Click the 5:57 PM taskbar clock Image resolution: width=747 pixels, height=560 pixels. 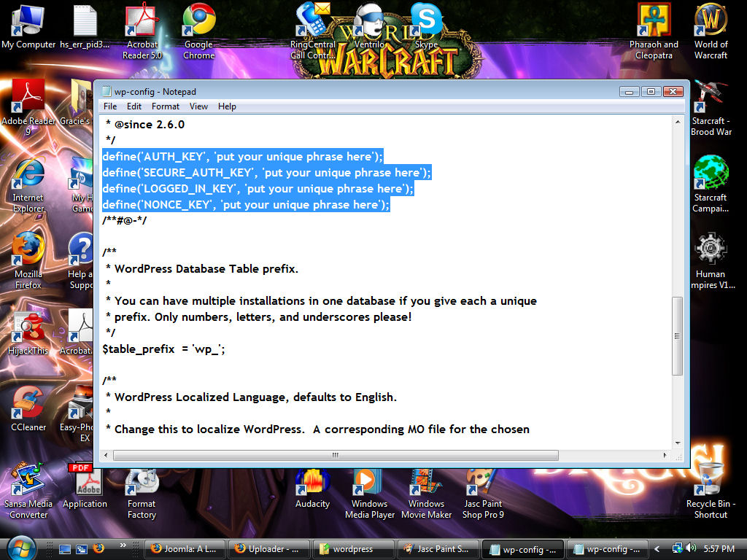click(x=719, y=549)
